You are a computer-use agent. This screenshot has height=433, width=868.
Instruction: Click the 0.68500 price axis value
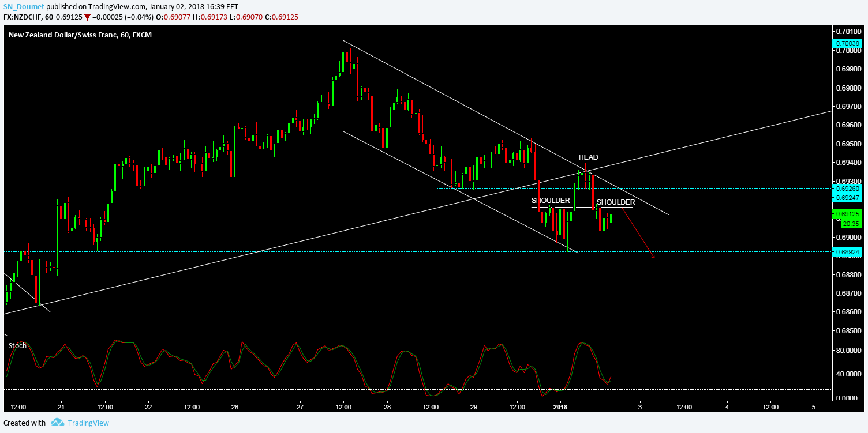[x=848, y=332]
